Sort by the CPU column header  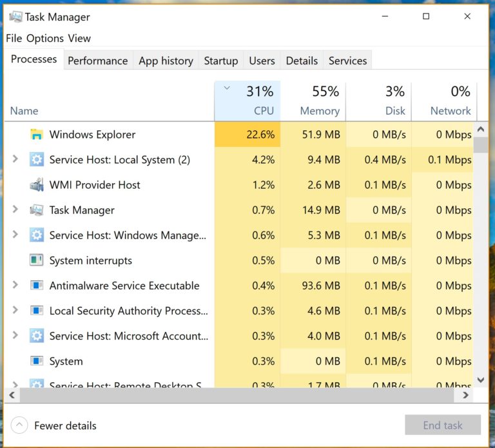pyautogui.click(x=247, y=101)
